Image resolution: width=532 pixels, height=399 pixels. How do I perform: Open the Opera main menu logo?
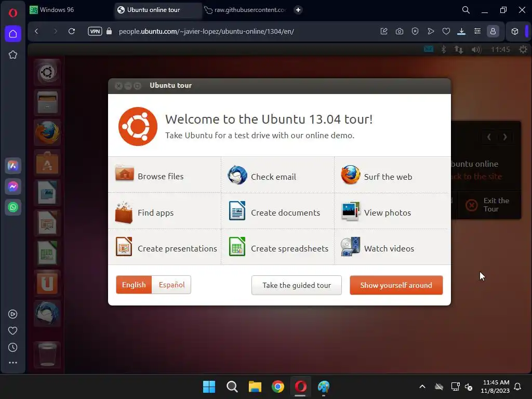click(13, 13)
